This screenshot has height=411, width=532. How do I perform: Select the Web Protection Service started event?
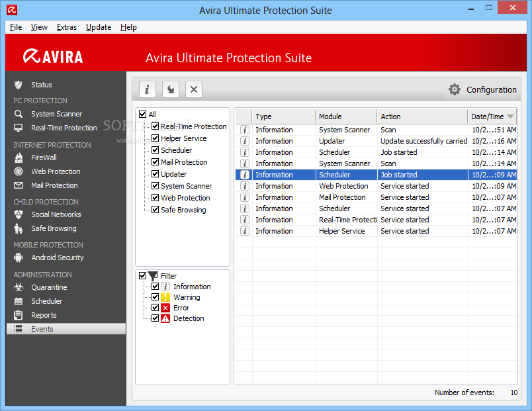coord(376,186)
